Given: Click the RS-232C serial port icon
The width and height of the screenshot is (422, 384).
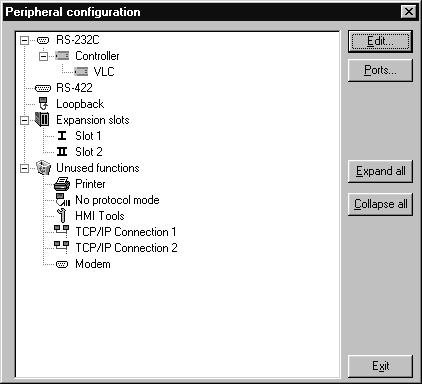Looking at the screenshot, I should pyautogui.click(x=43, y=40).
